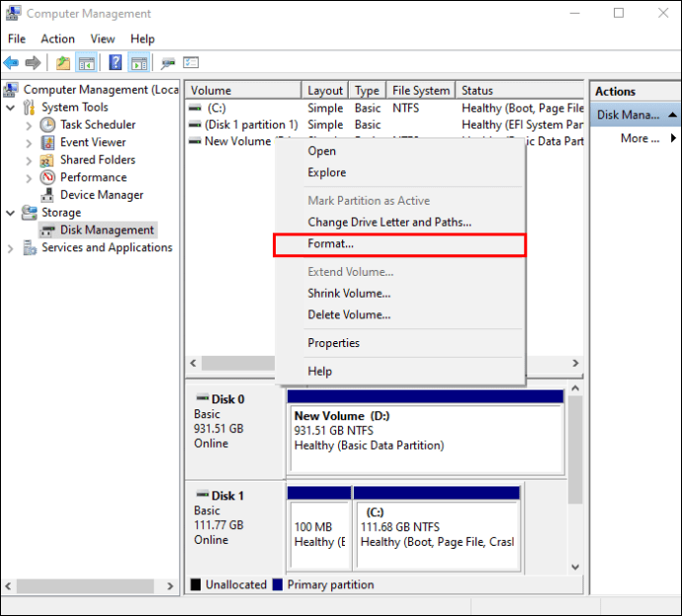This screenshot has width=682, height=616.
Task: Collapse the Storage tree node
Action: pos(11,213)
